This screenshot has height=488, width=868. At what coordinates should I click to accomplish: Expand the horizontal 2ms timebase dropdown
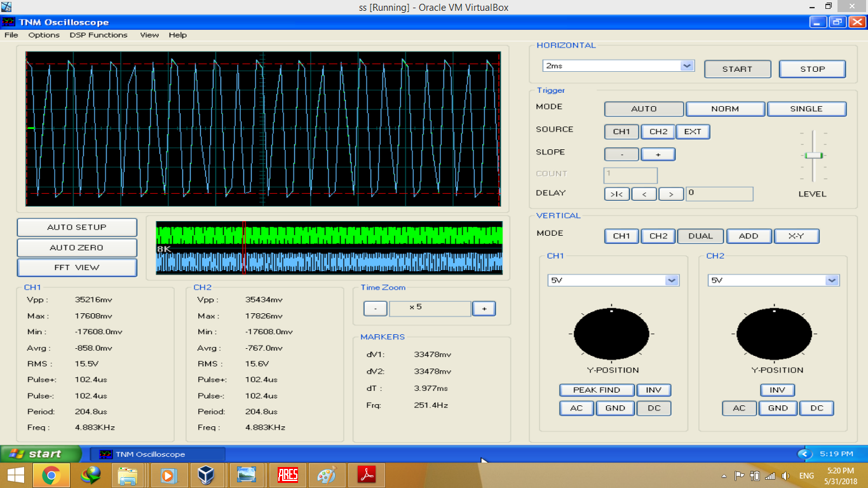[x=686, y=66]
